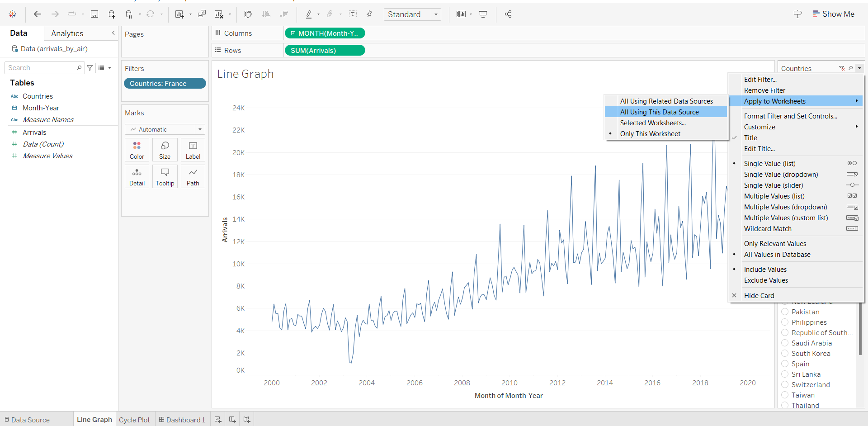Select the Switzerland radio button
The height and width of the screenshot is (426, 868).
tap(785, 385)
